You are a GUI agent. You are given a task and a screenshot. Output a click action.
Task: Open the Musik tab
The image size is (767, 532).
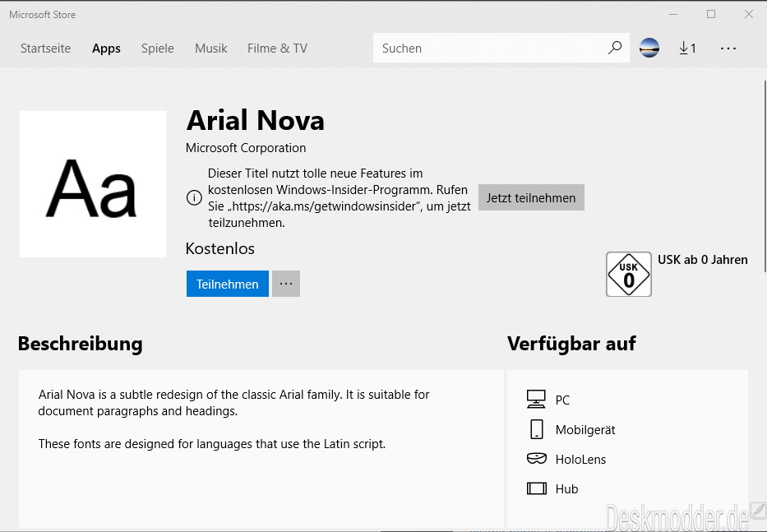tap(210, 49)
